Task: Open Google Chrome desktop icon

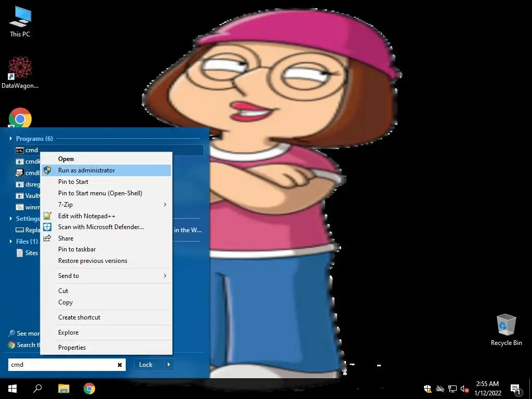Action: coord(20,118)
